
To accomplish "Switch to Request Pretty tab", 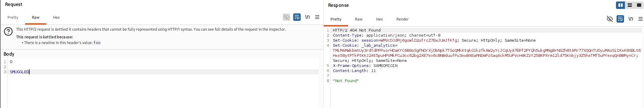I will pyautogui.click(x=13, y=18).
